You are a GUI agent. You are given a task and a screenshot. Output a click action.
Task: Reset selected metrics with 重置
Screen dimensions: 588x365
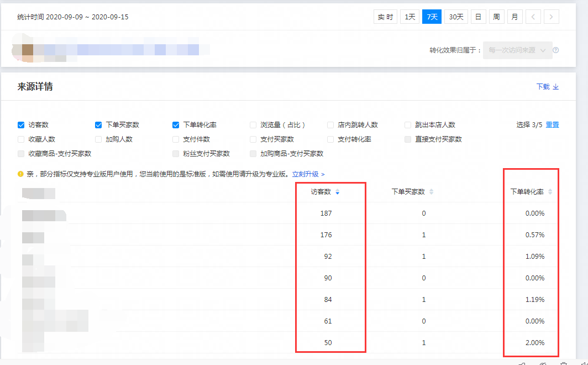tap(552, 125)
